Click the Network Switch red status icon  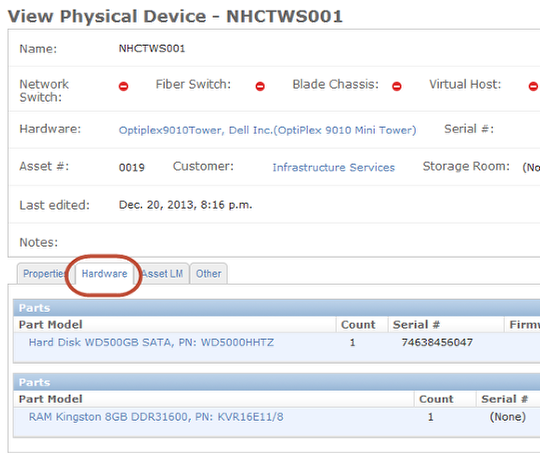point(123,86)
